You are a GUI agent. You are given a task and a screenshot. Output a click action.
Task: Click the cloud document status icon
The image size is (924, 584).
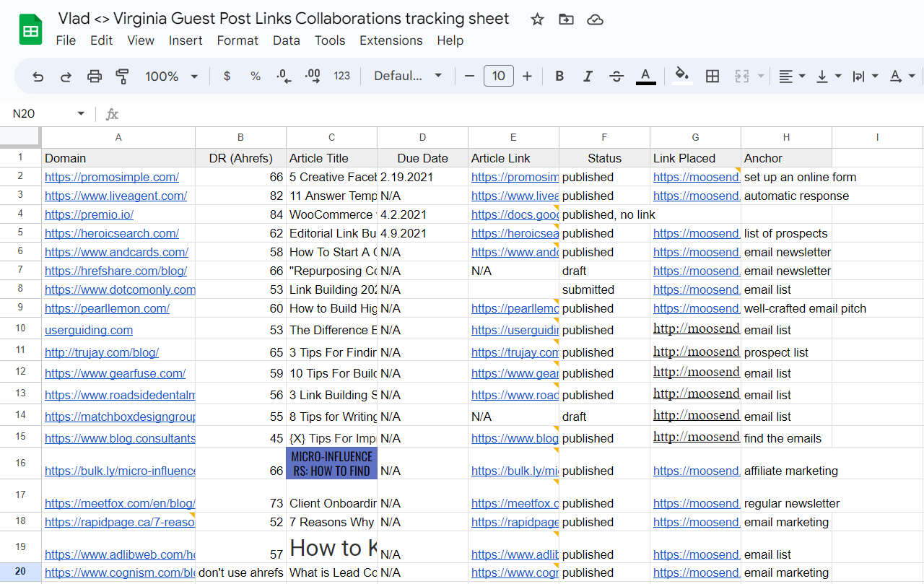[596, 19]
